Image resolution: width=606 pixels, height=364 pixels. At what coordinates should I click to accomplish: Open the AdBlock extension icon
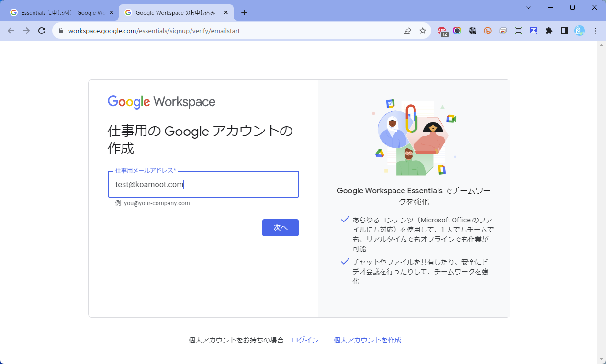click(x=442, y=30)
